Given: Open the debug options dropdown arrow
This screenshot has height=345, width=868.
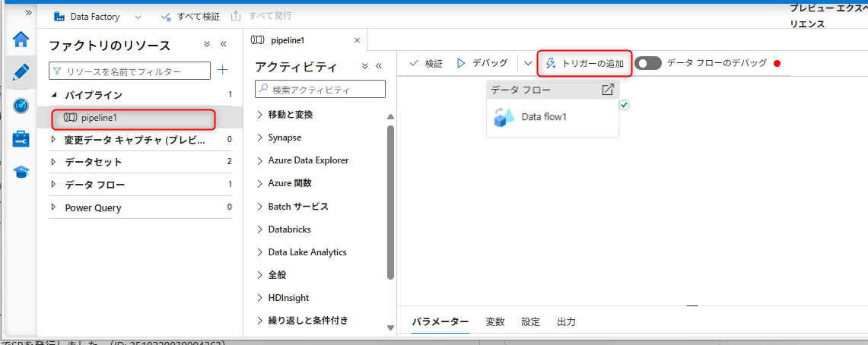Looking at the screenshot, I should point(527,64).
